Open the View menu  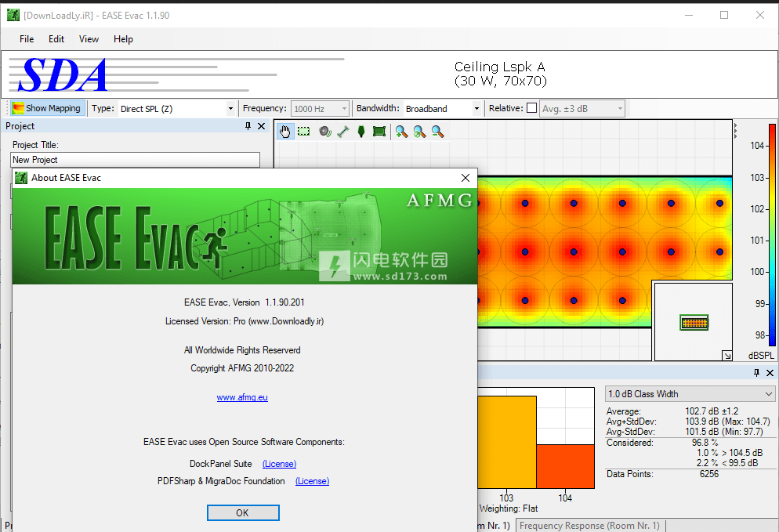[89, 39]
